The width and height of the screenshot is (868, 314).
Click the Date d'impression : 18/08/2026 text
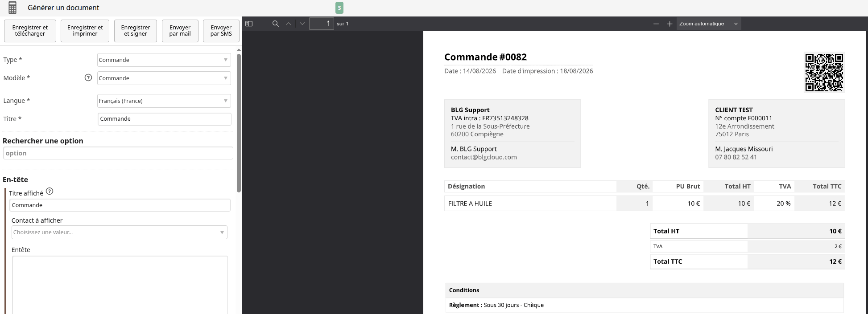pos(548,71)
